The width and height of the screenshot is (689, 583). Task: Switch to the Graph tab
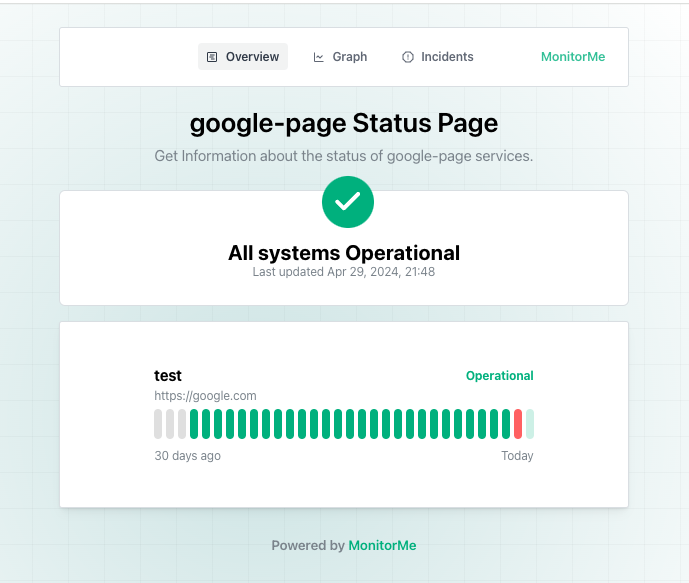tap(340, 57)
